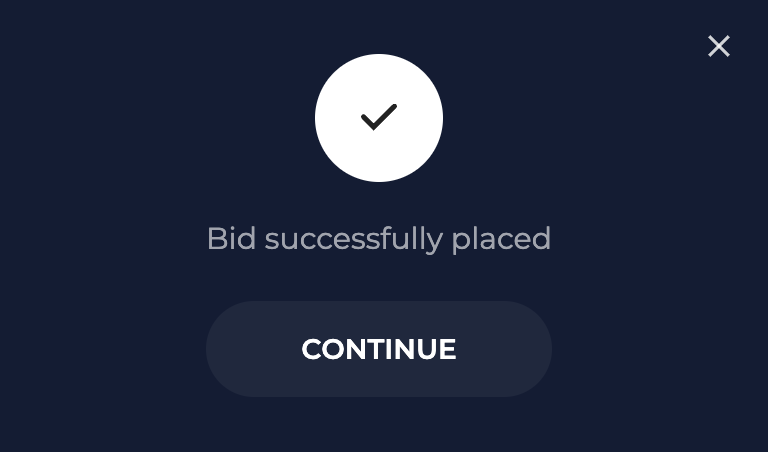
Task: Click the white success checkmark circle
Action: click(x=379, y=118)
